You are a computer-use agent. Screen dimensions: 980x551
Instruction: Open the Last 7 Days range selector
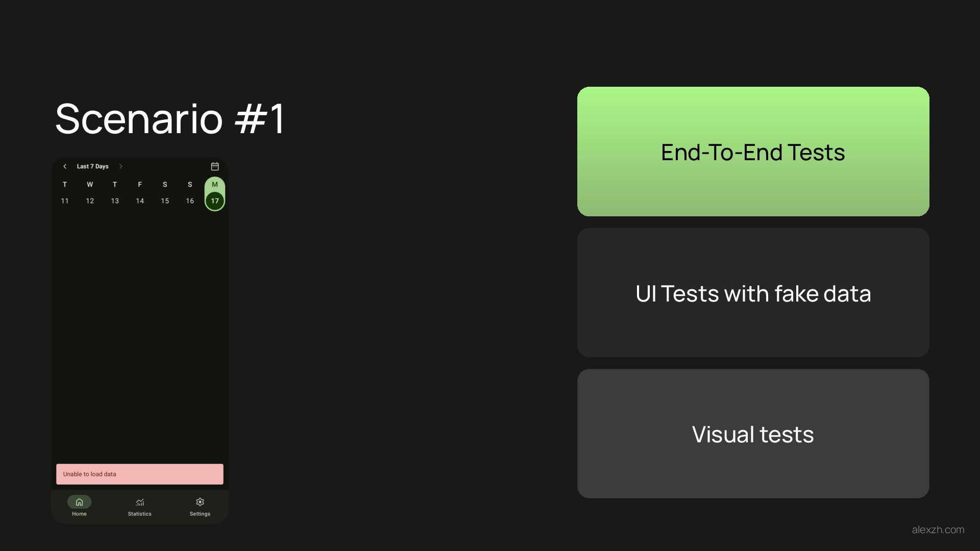[x=92, y=166]
